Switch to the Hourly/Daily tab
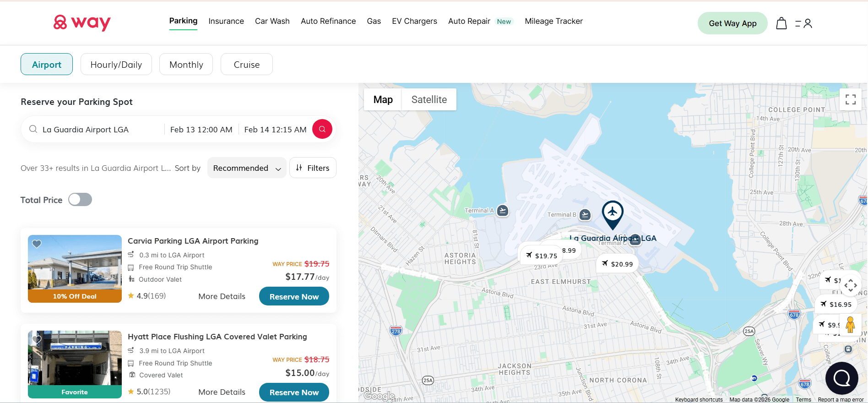 pos(116,65)
